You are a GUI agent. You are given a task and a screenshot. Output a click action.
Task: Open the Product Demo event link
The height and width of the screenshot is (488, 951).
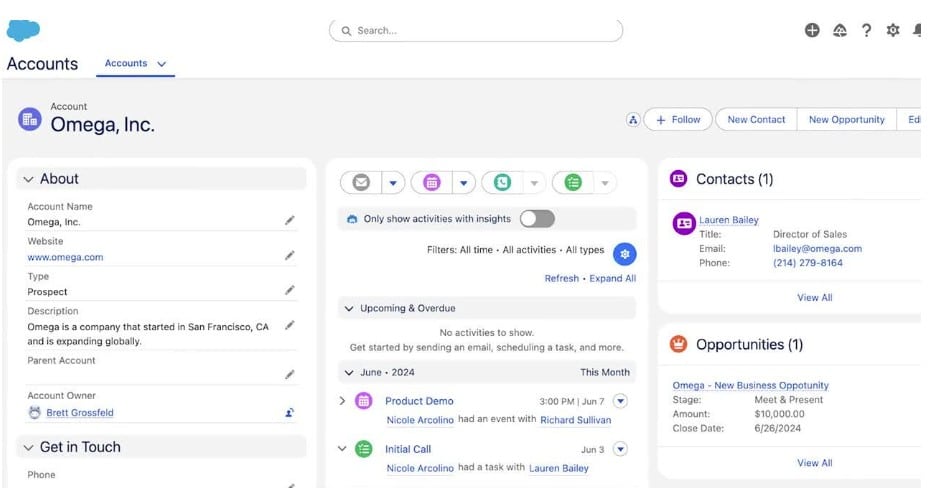tap(419, 401)
